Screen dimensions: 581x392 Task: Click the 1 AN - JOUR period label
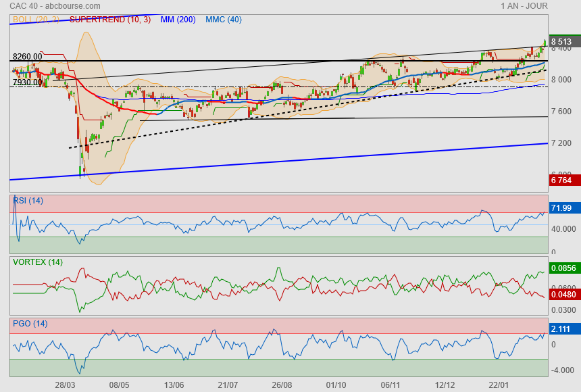(x=524, y=6)
